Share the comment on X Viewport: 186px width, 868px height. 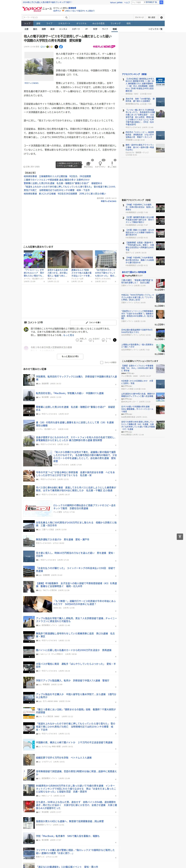coord(115,340)
